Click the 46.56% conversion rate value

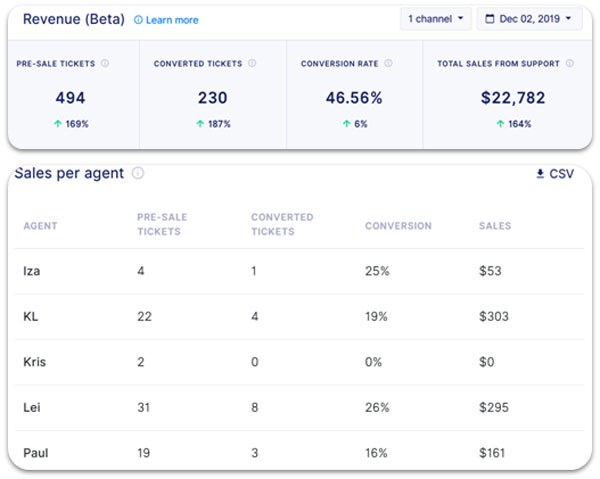point(354,98)
